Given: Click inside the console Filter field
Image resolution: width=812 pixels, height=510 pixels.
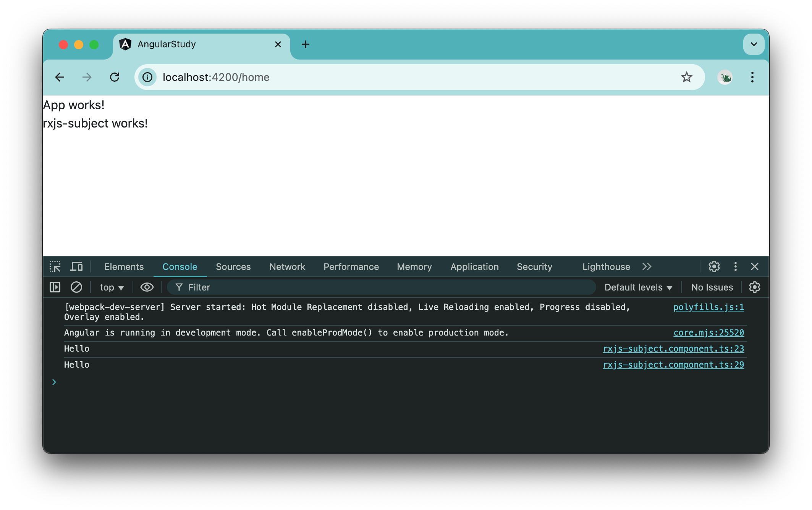Looking at the screenshot, I should pos(267,287).
